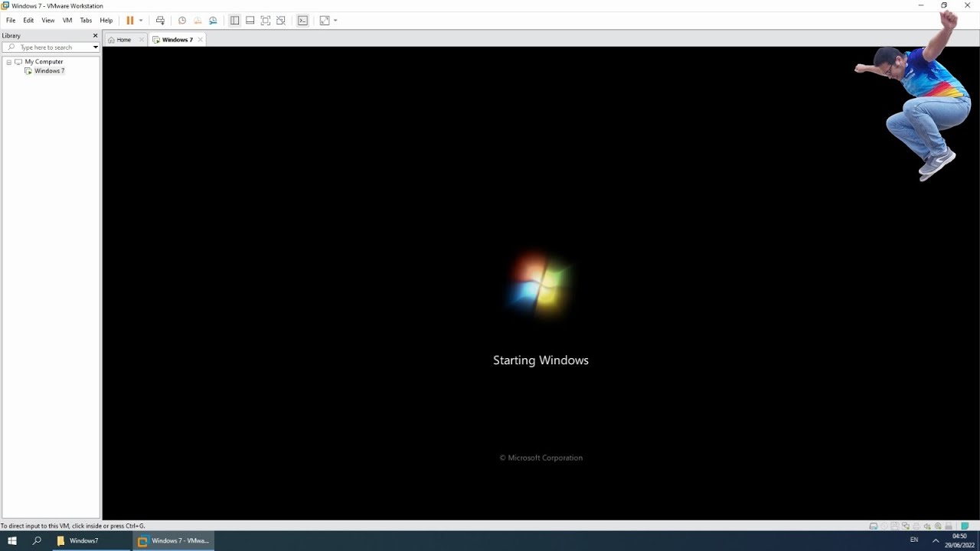Click the display device status icon

(949, 526)
